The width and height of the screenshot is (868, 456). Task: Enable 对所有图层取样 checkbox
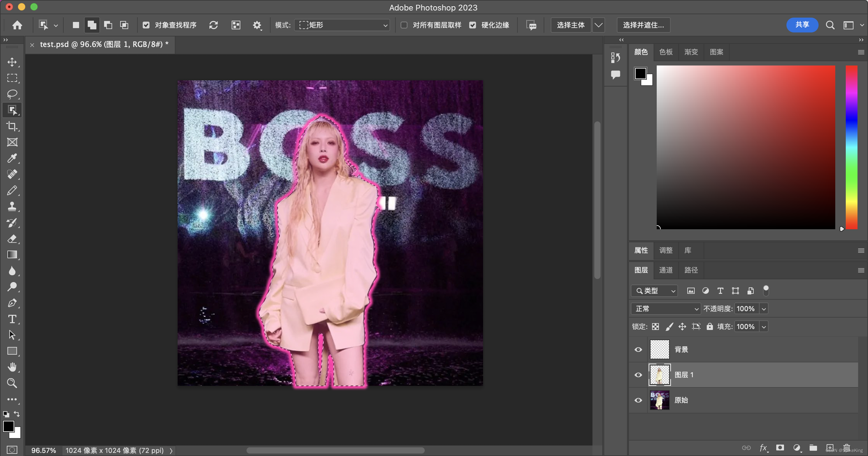coord(404,25)
